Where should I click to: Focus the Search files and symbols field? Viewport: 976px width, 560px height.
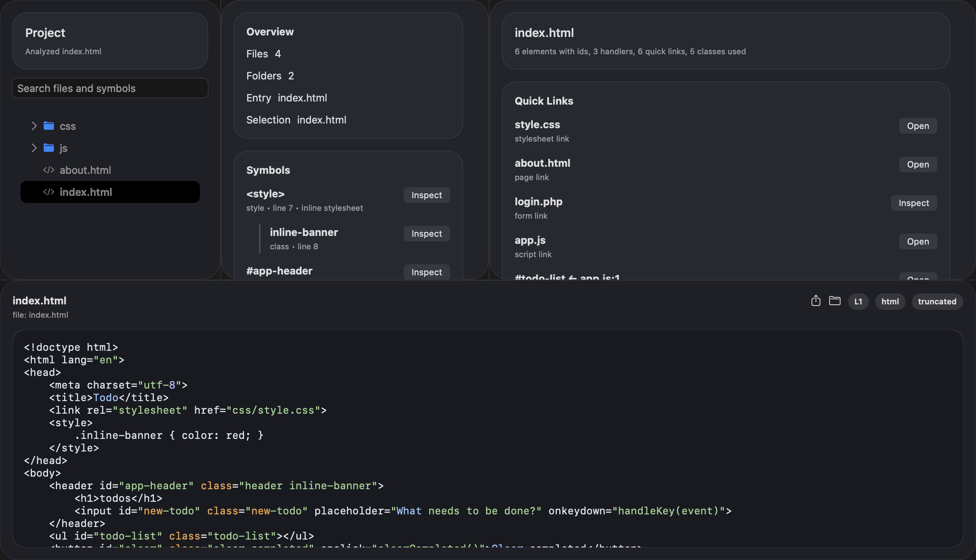(x=110, y=88)
